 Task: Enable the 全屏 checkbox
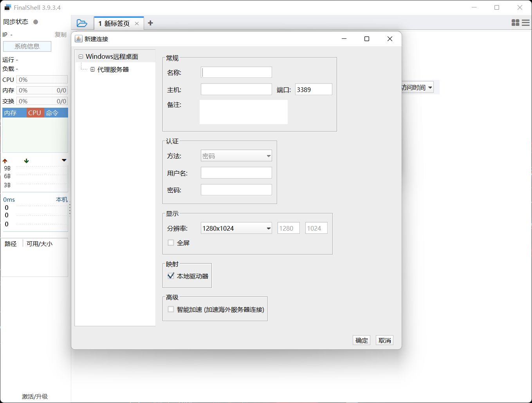[x=171, y=242]
